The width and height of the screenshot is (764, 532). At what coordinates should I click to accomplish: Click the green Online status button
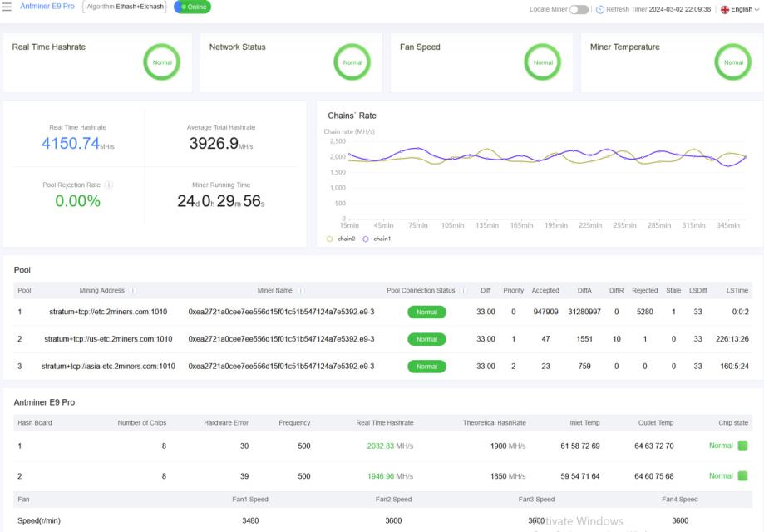pyautogui.click(x=192, y=7)
